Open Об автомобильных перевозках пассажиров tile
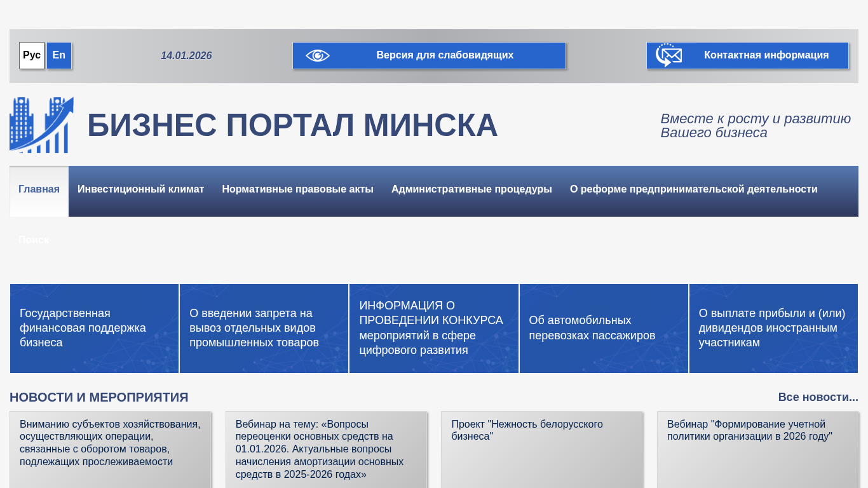The image size is (868, 488). [604, 329]
